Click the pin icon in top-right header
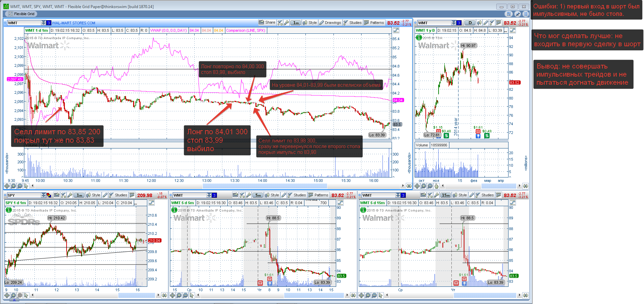Viewport: 644px width, 304px height. [517, 14]
